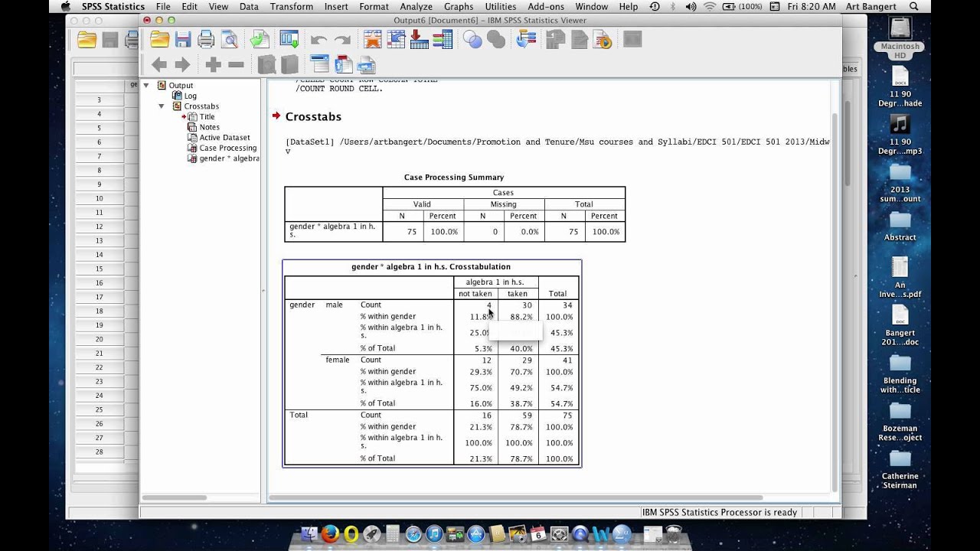Select Case Processing outline item

coord(227,148)
